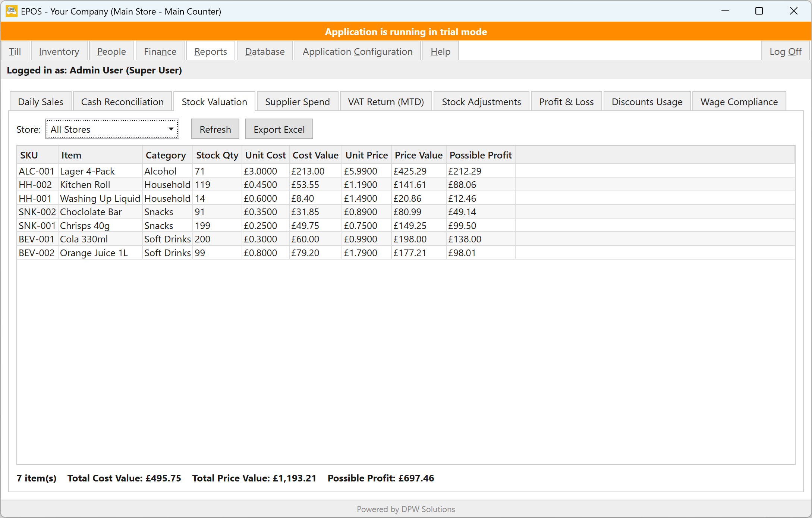Open the Discounts Usage tab

click(647, 102)
